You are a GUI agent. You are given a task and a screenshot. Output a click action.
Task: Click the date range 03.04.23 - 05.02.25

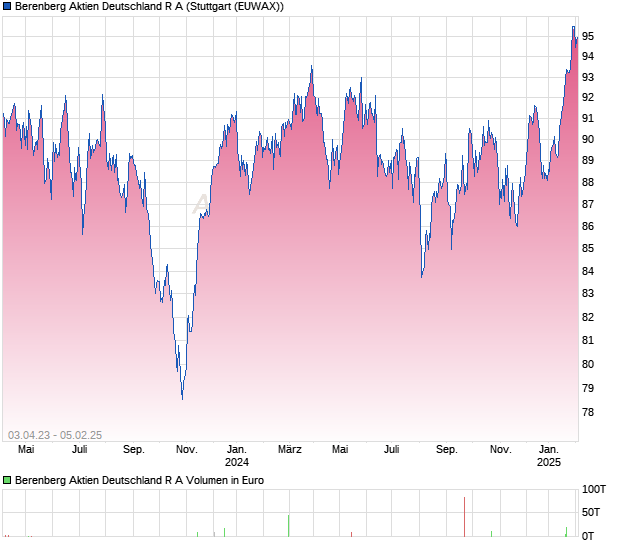click(55, 435)
